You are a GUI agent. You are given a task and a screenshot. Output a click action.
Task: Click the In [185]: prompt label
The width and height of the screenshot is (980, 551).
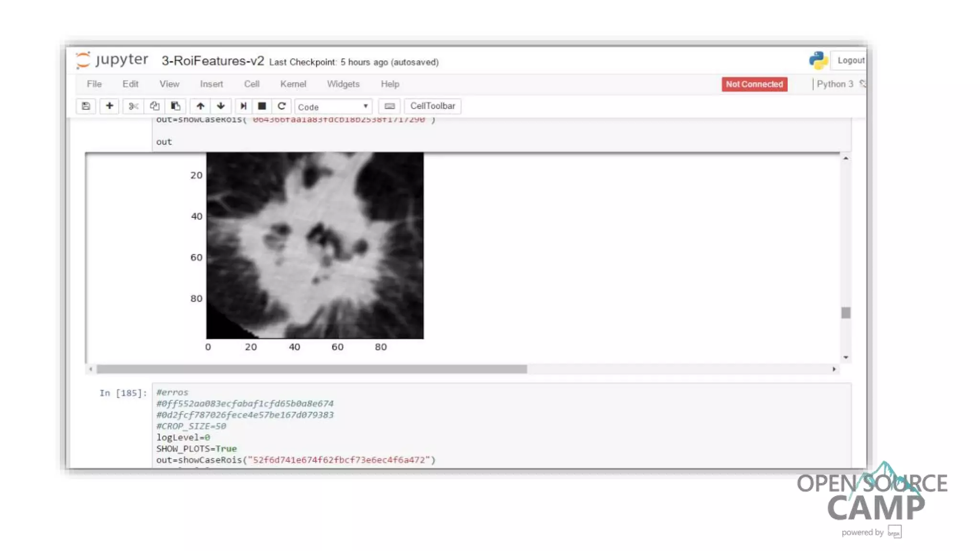(123, 393)
